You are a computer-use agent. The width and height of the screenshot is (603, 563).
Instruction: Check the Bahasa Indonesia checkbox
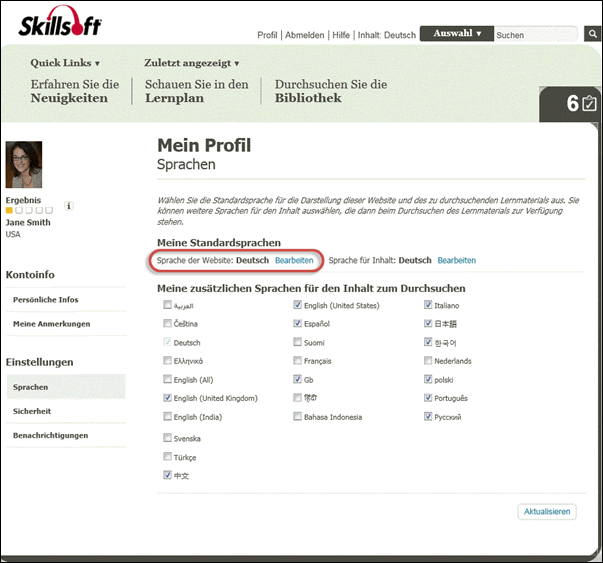pos(297,416)
